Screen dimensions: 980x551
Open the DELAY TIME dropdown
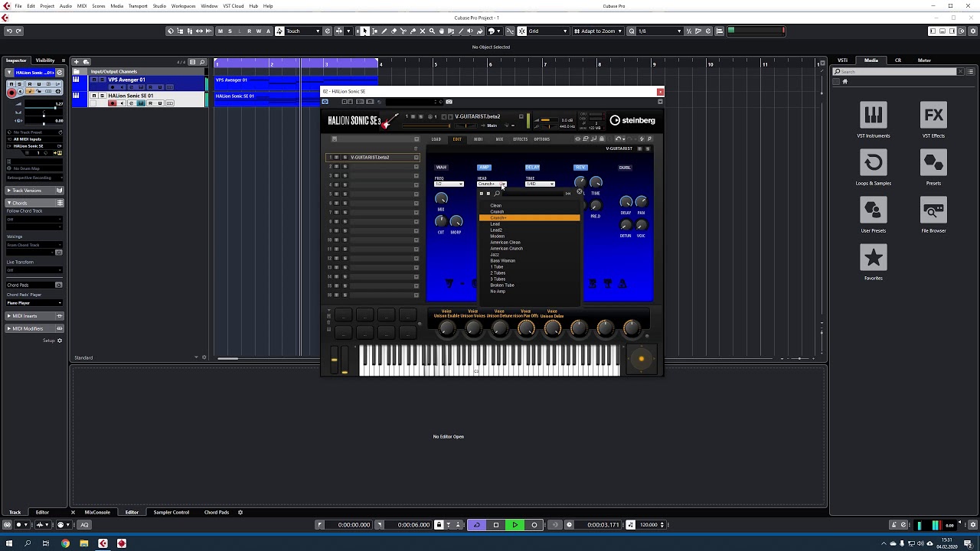point(540,184)
